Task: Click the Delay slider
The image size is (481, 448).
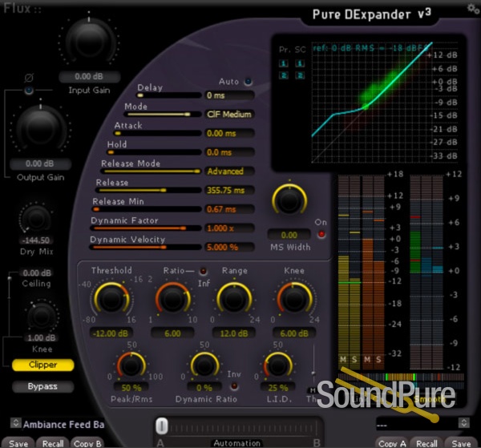Action: (168, 95)
